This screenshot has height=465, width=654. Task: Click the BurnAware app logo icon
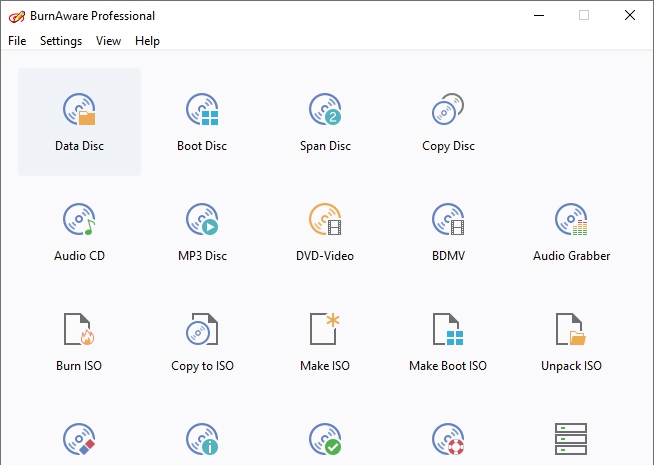pos(17,16)
